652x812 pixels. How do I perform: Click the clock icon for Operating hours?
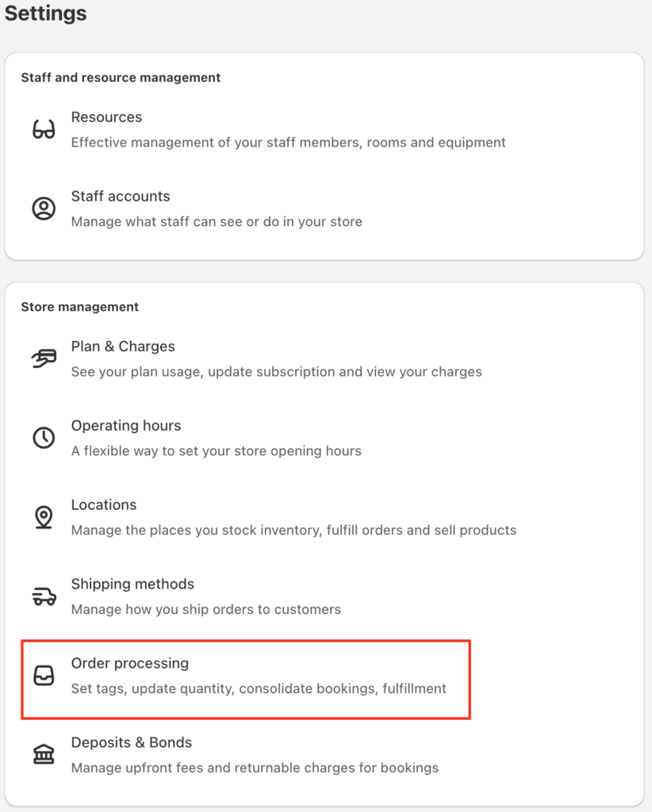[x=44, y=438]
